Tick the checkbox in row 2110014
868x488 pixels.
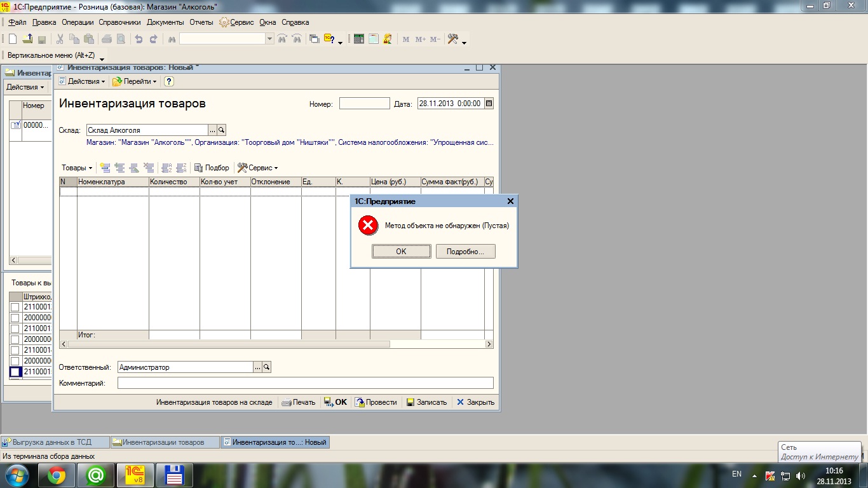[x=15, y=351]
